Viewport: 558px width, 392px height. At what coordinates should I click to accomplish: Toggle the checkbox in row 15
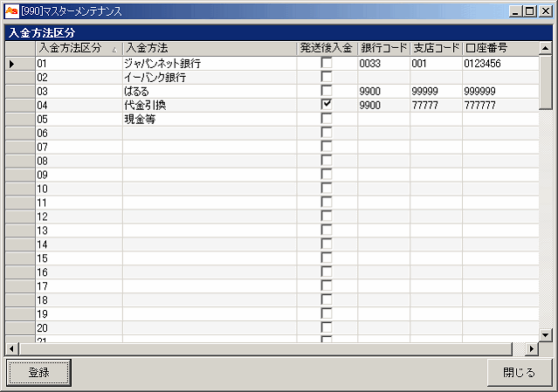pos(327,258)
